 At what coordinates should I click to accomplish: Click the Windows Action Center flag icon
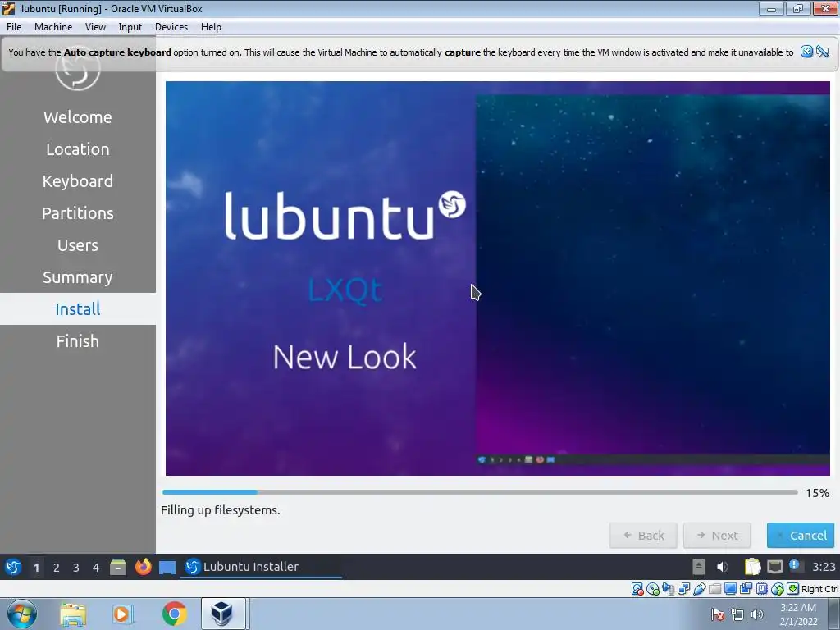[718, 614]
